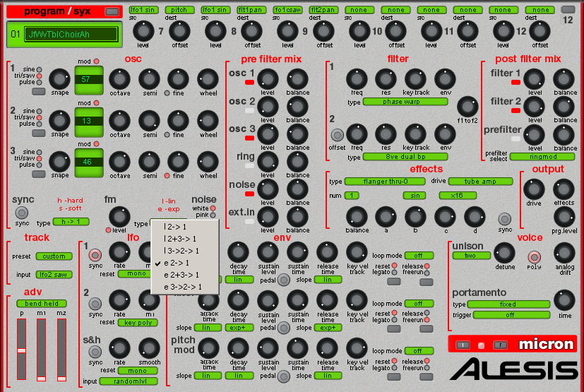Choose 'l 3->2-> 1' from fm type menu

(x=185, y=251)
